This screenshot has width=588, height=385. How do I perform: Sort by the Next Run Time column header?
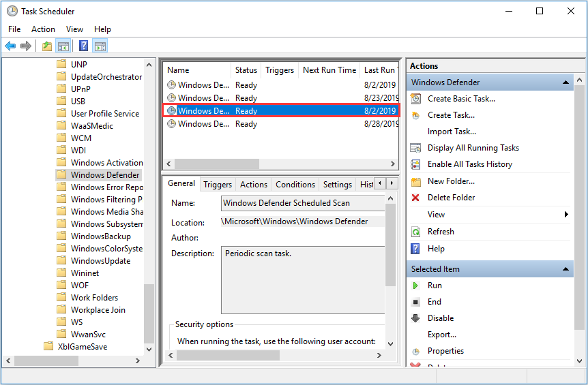(x=329, y=70)
